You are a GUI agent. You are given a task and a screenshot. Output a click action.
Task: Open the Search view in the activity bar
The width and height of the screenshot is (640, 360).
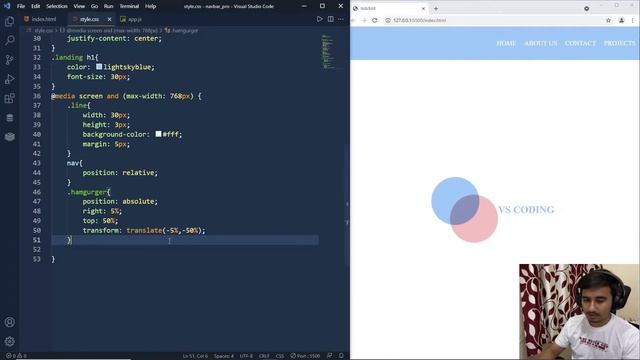tap(9, 40)
